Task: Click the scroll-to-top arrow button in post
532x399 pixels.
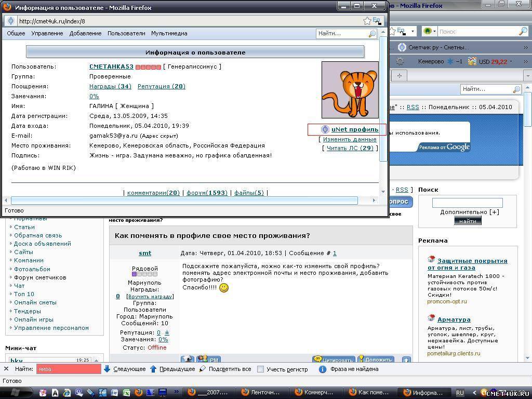Action: 406,360
